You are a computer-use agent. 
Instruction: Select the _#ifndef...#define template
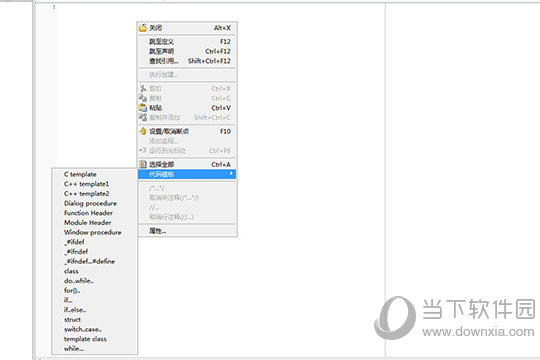95,261
